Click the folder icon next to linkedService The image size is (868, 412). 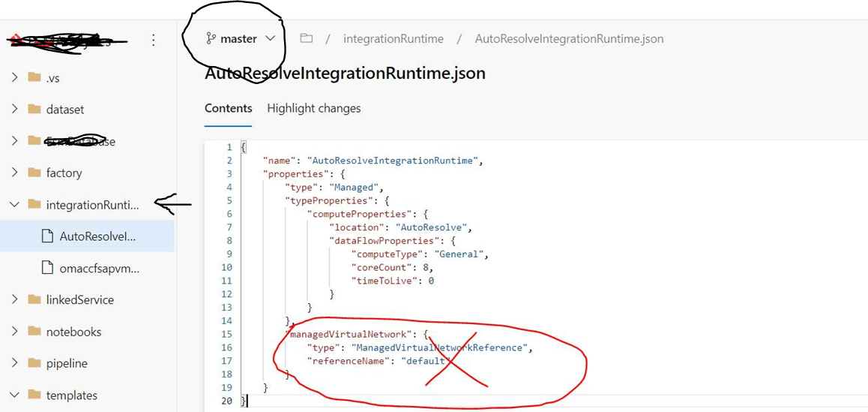34,299
